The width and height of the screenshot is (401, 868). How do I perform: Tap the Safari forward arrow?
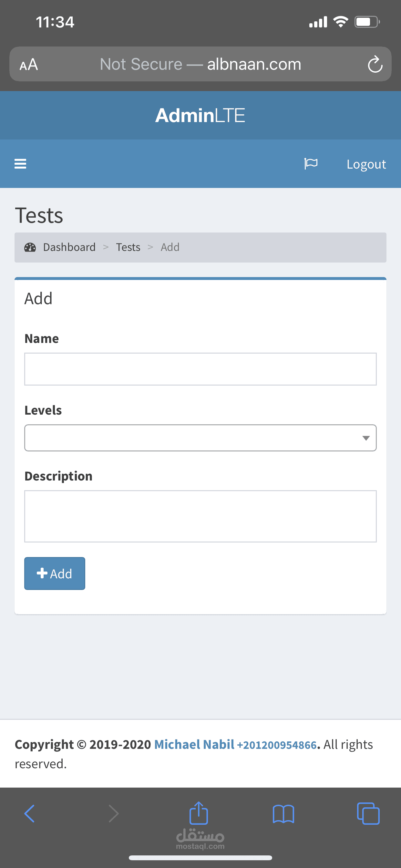114,813
